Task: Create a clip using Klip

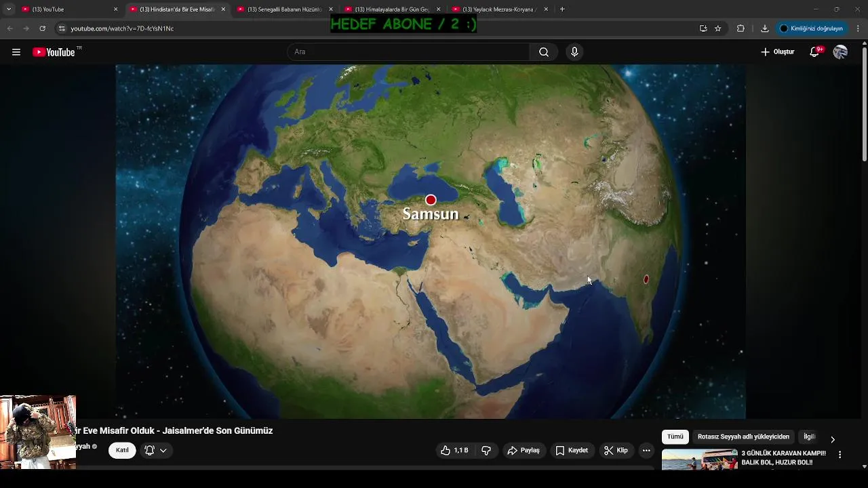Action: (x=616, y=450)
